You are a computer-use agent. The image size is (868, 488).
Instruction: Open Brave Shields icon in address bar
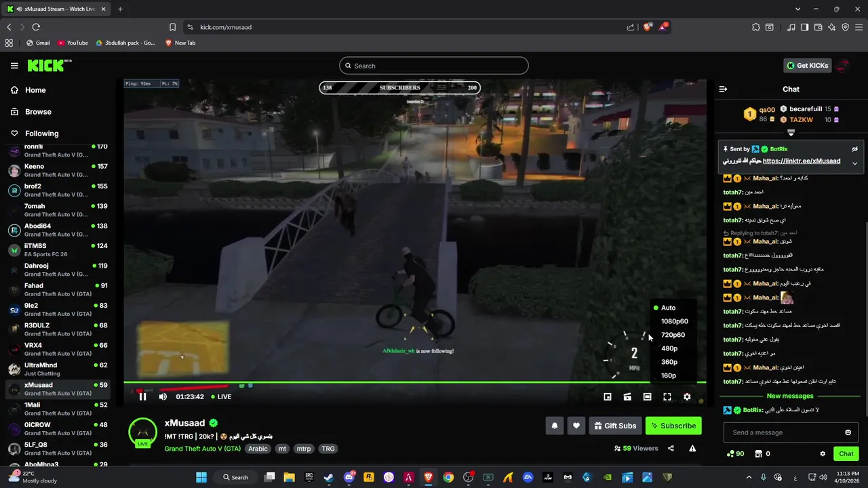[648, 27]
